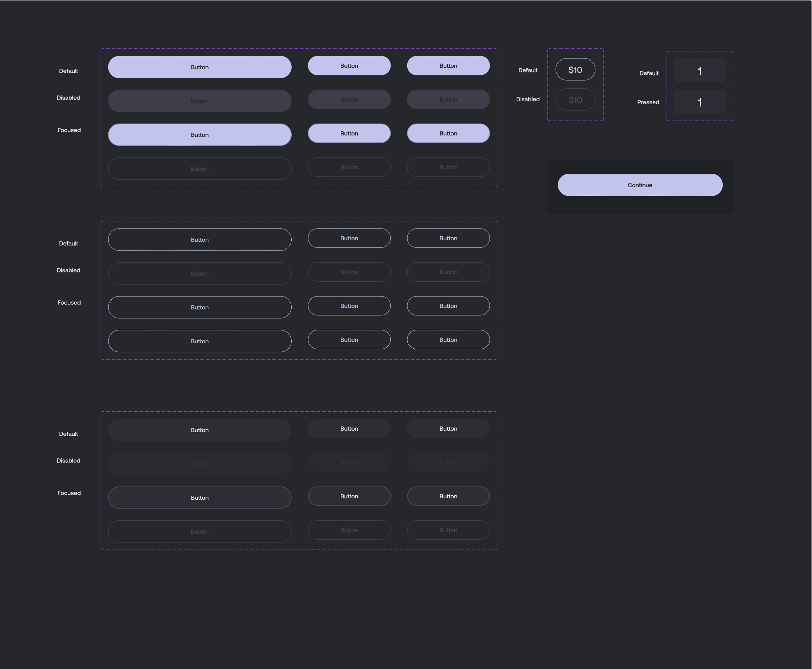812x669 pixels.
Task: Tap the Default state number 1 key
Action: pos(700,70)
